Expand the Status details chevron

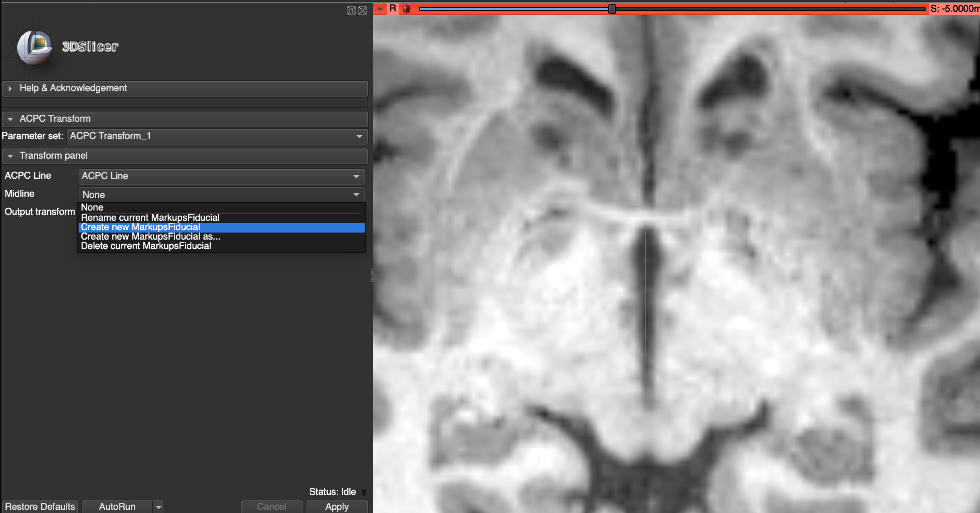tap(365, 491)
